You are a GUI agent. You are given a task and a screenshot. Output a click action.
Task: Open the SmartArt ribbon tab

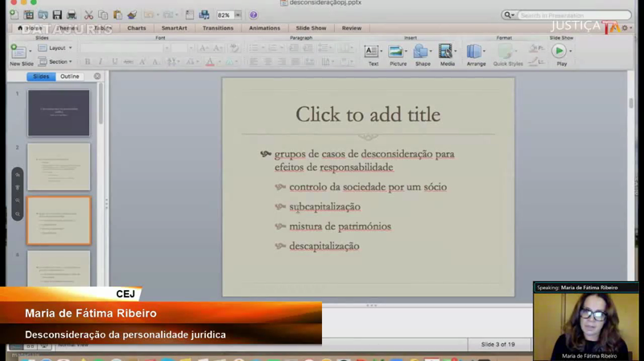[x=174, y=28]
